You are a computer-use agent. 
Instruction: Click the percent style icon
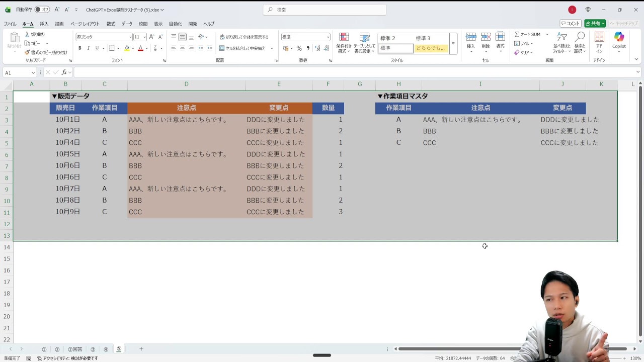[299, 48]
